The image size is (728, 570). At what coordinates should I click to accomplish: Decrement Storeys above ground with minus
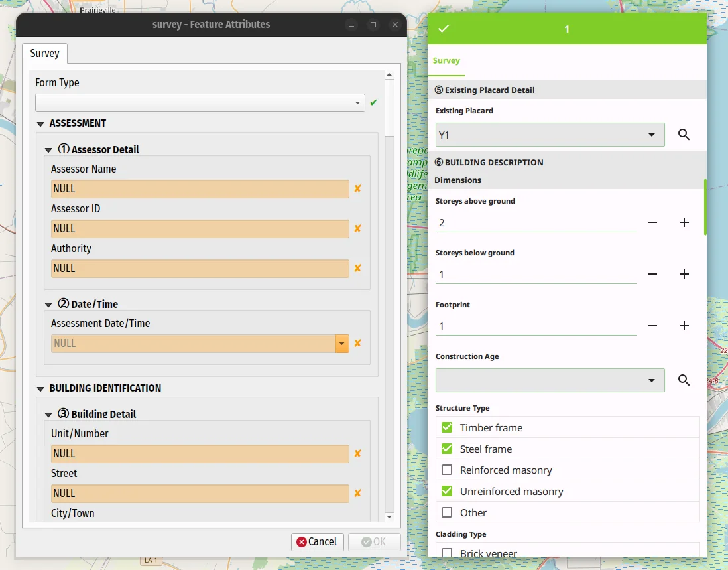tap(652, 222)
